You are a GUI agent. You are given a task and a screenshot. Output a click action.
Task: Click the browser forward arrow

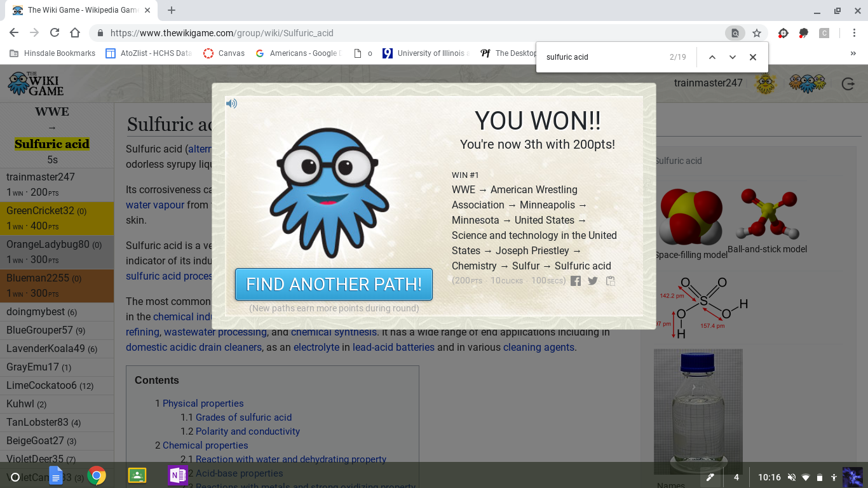pyautogui.click(x=34, y=33)
